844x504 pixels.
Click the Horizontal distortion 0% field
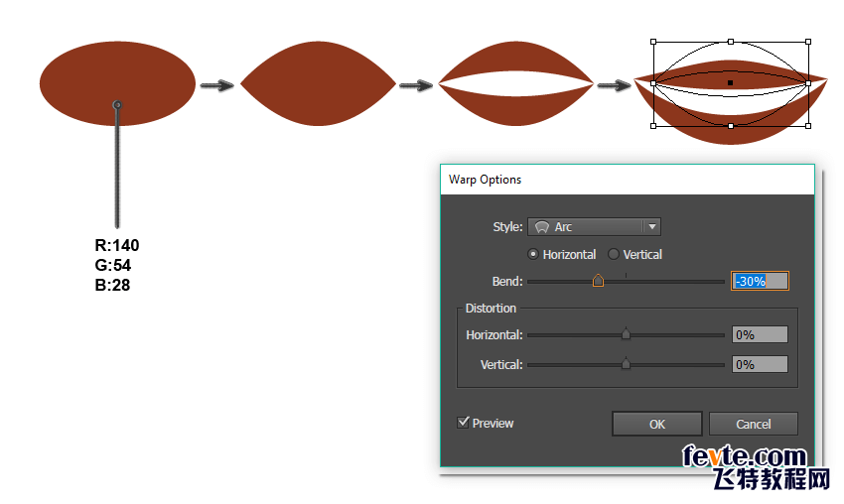pos(760,334)
